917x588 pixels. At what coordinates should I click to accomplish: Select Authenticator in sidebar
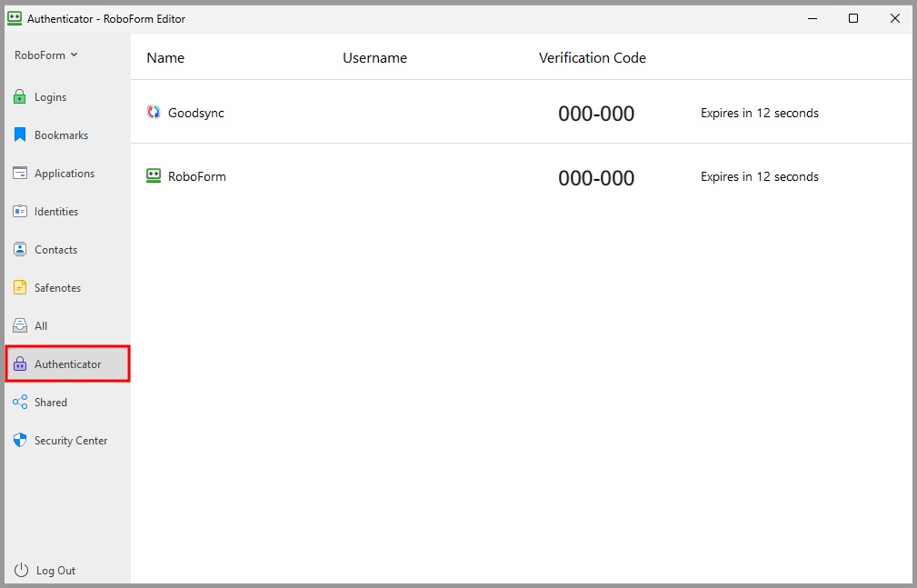[x=68, y=364]
